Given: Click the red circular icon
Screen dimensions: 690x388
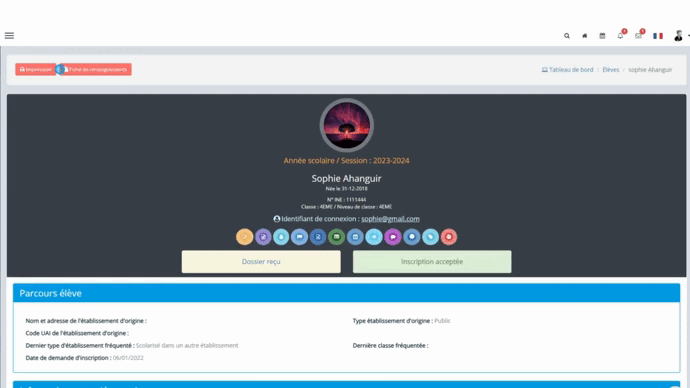Looking at the screenshot, I should click(449, 237).
